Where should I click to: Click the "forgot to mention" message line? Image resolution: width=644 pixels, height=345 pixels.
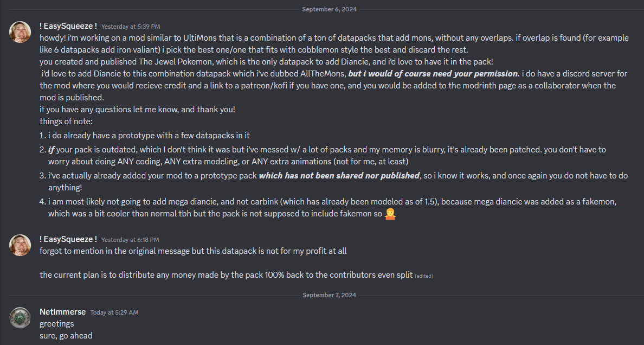point(193,251)
